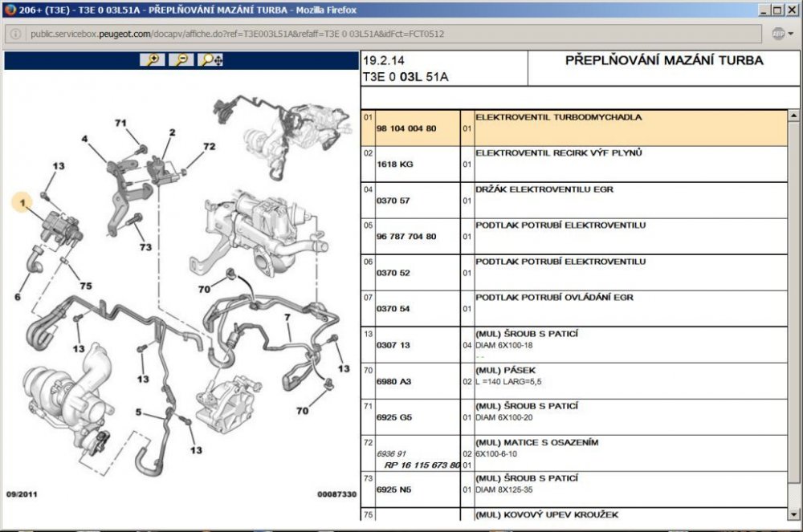
Task: Click part number 6925 N5
Action: pyautogui.click(x=393, y=489)
